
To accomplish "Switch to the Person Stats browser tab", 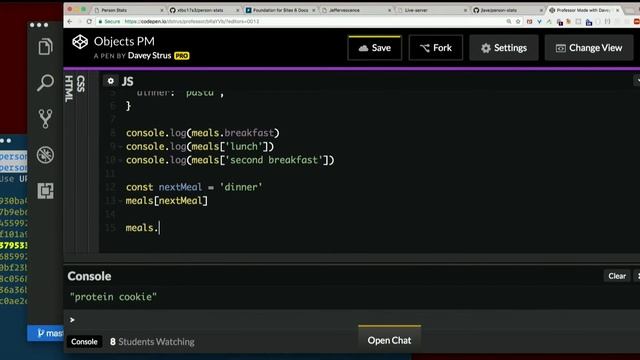I will [128, 10].
